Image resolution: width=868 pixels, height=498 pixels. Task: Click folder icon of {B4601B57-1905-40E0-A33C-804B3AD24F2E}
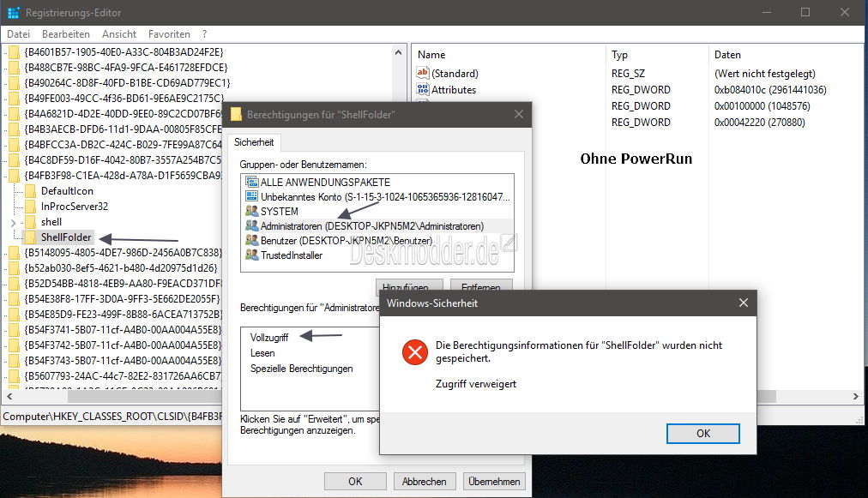coord(14,52)
